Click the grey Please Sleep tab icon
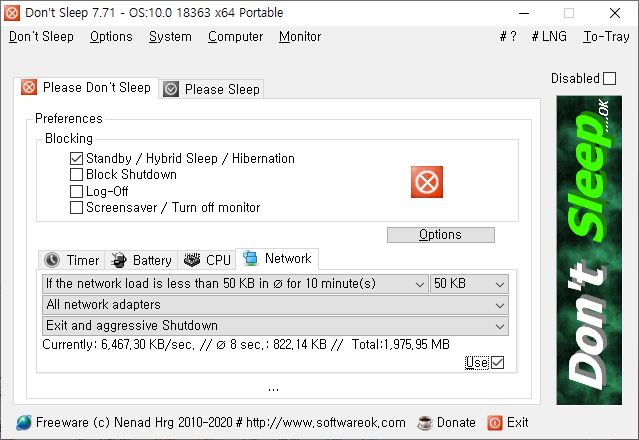The height and width of the screenshot is (440, 639). tap(171, 89)
